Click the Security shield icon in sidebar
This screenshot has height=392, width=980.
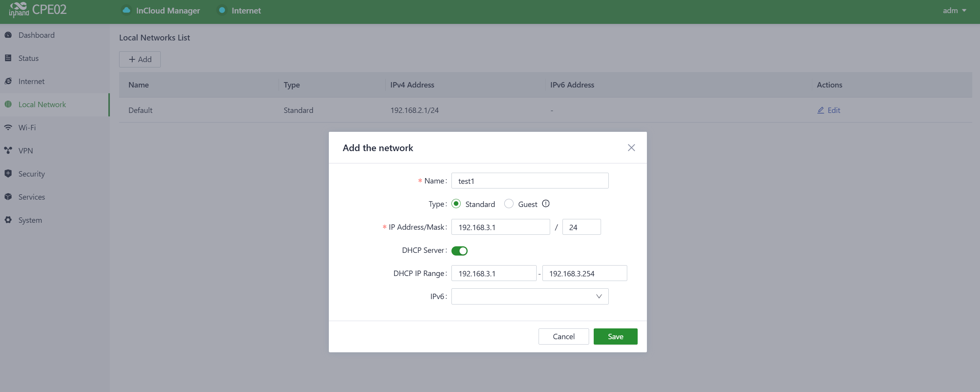[x=8, y=174]
